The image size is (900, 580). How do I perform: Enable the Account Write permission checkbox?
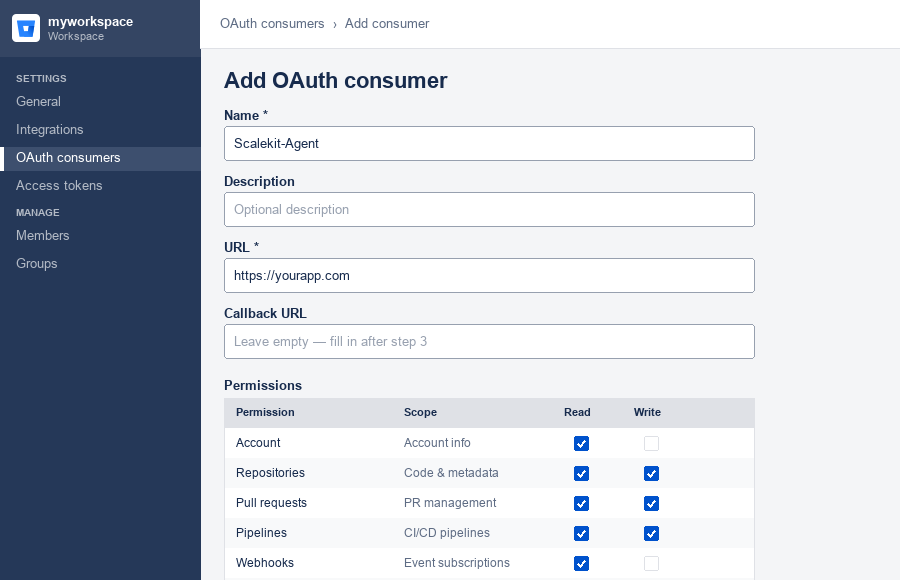point(651,443)
